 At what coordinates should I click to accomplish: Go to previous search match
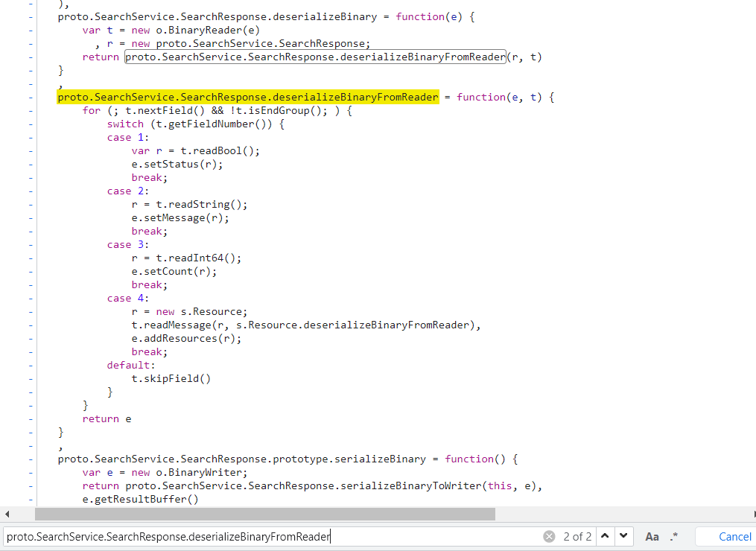(x=605, y=536)
